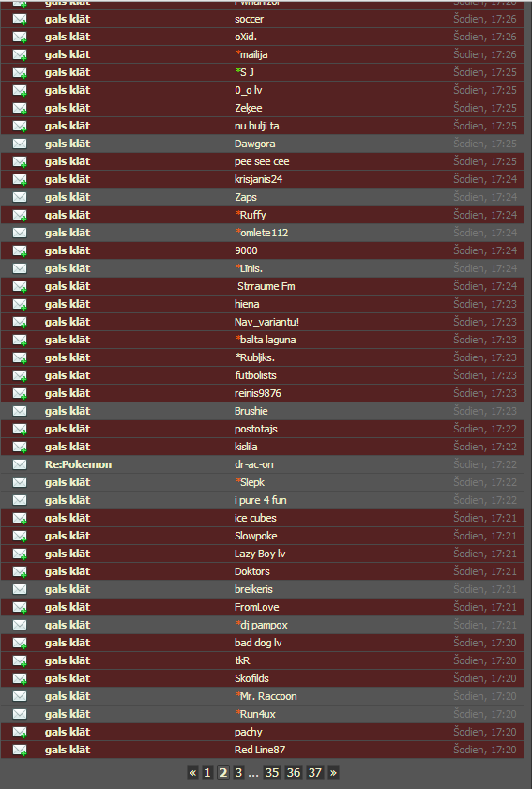Screen dimensions: 532x789
Task: Open sender profile dr-ac-on
Action: tap(253, 464)
